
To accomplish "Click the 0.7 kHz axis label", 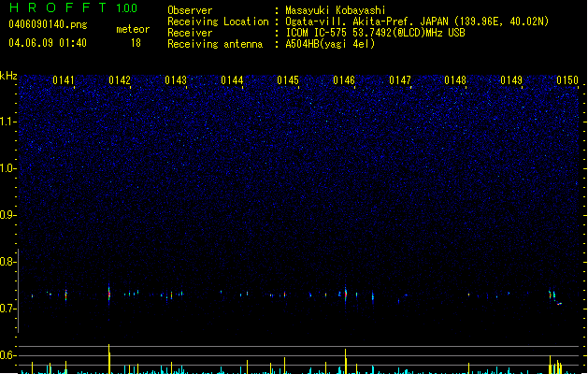I will [x=8, y=309].
